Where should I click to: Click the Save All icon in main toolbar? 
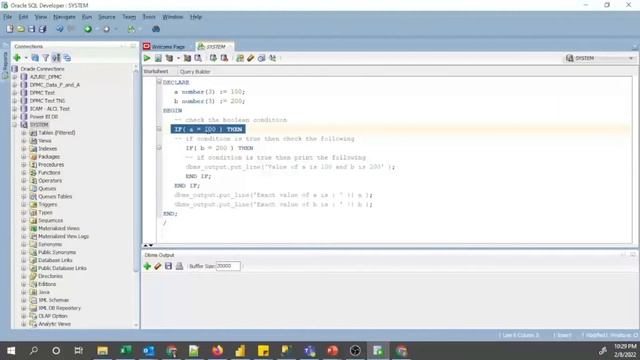pos(42,29)
